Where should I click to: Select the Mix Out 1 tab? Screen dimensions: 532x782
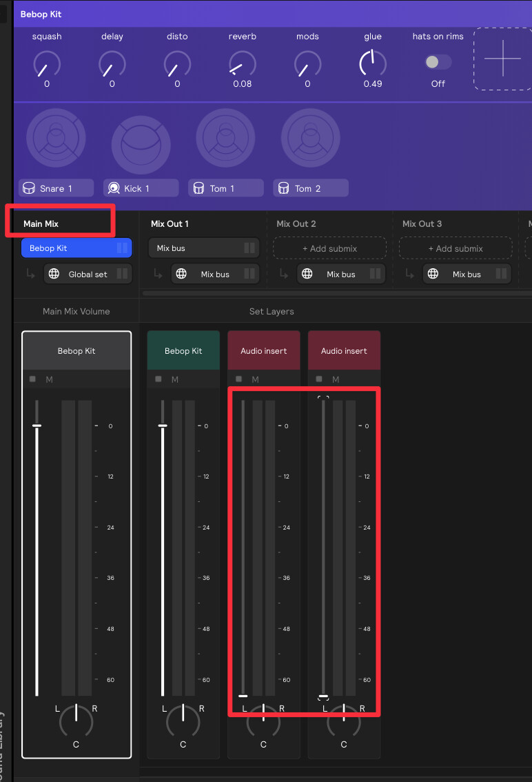click(x=170, y=224)
